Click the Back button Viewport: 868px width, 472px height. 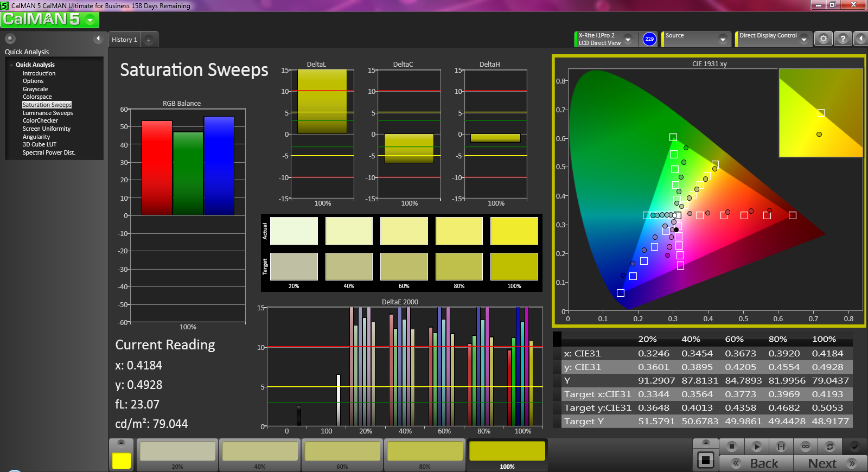click(x=756, y=463)
